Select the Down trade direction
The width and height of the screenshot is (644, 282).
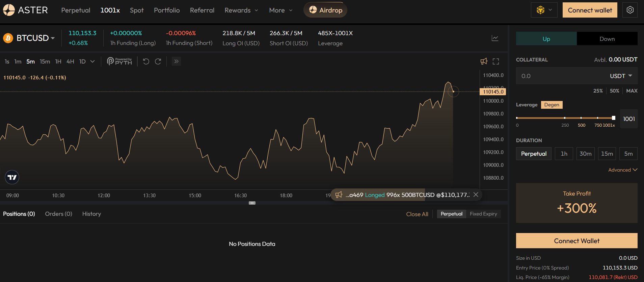pos(607,39)
